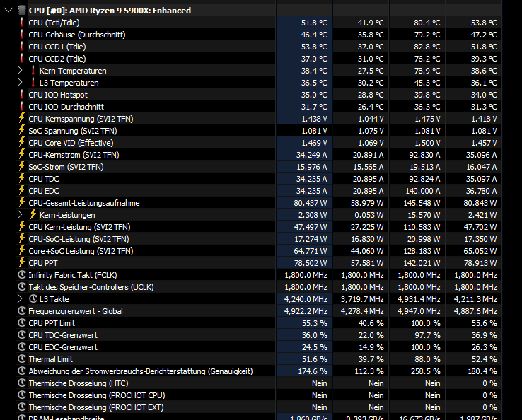Click lightning icon beside SoC Spannung
The width and height of the screenshot is (522, 420).
coord(22,131)
